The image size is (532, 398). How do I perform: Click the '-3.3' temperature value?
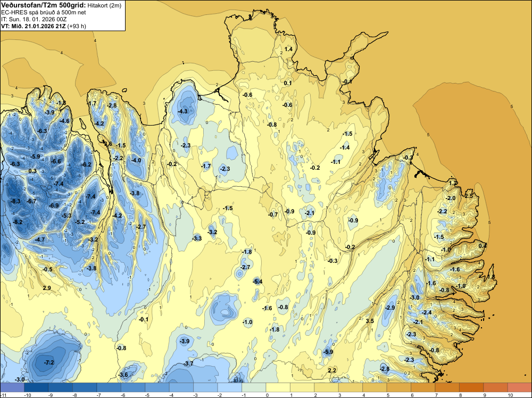click(197, 238)
